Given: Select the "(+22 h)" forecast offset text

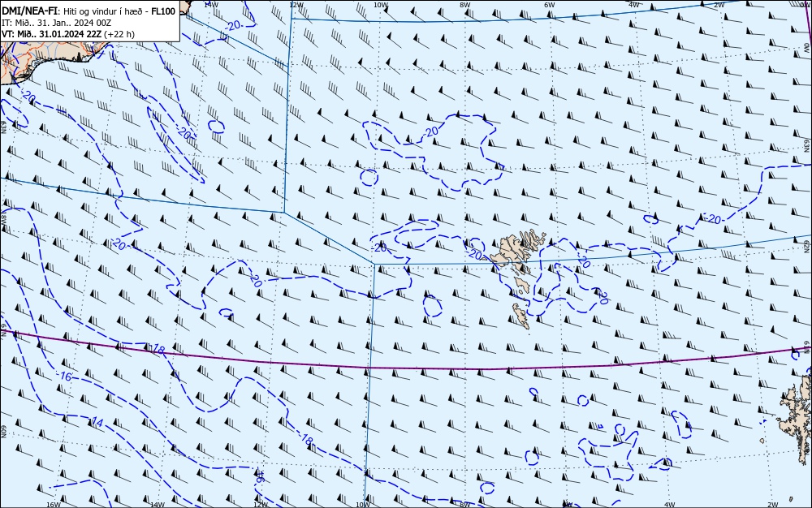Looking at the screenshot, I should (x=119, y=34).
